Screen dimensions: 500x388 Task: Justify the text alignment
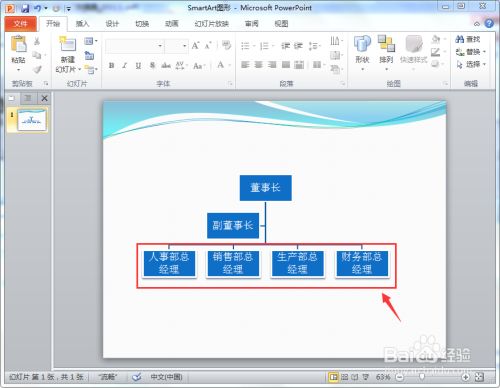286,65
